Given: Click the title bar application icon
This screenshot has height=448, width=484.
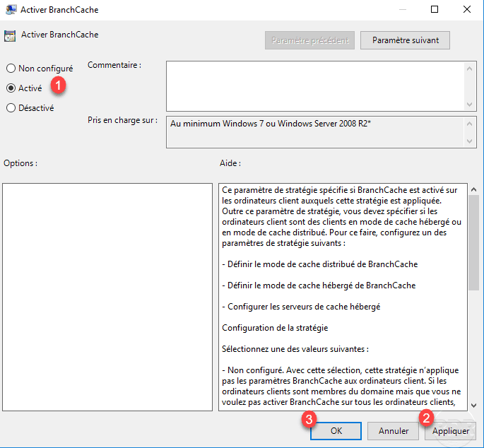Looking at the screenshot, I should click(x=11, y=10).
